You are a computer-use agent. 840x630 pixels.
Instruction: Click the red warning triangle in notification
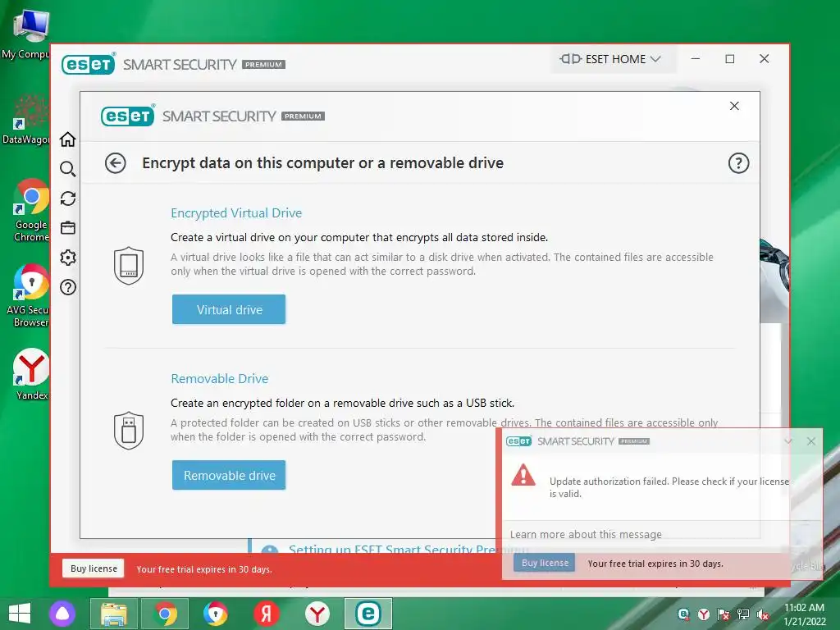(523, 475)
